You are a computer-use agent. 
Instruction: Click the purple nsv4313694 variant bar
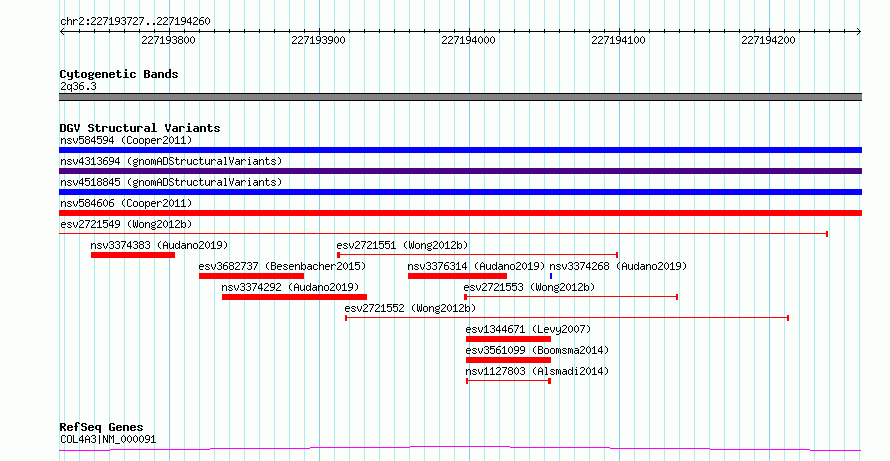(x=460, y=171)
